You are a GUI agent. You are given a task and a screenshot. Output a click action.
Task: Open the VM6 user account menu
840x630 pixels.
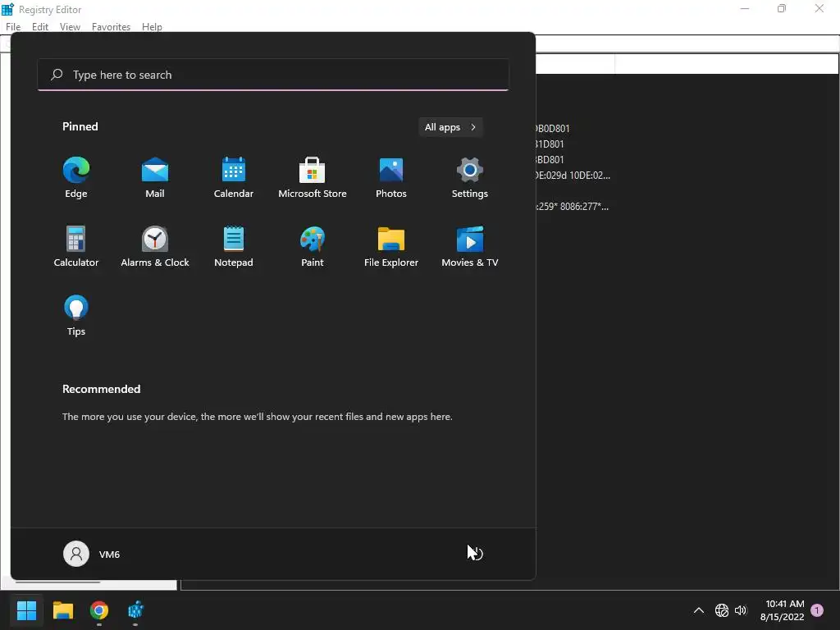(x=92, y=554)
